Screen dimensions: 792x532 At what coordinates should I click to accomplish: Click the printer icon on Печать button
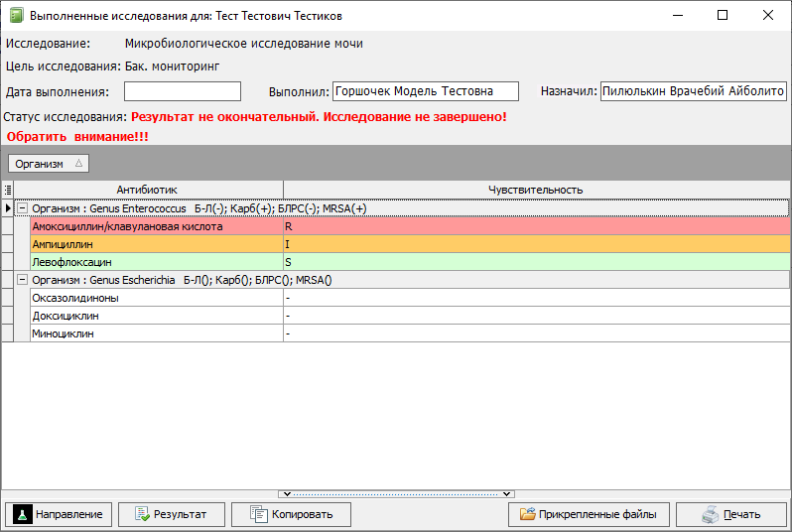click(710, 514)
